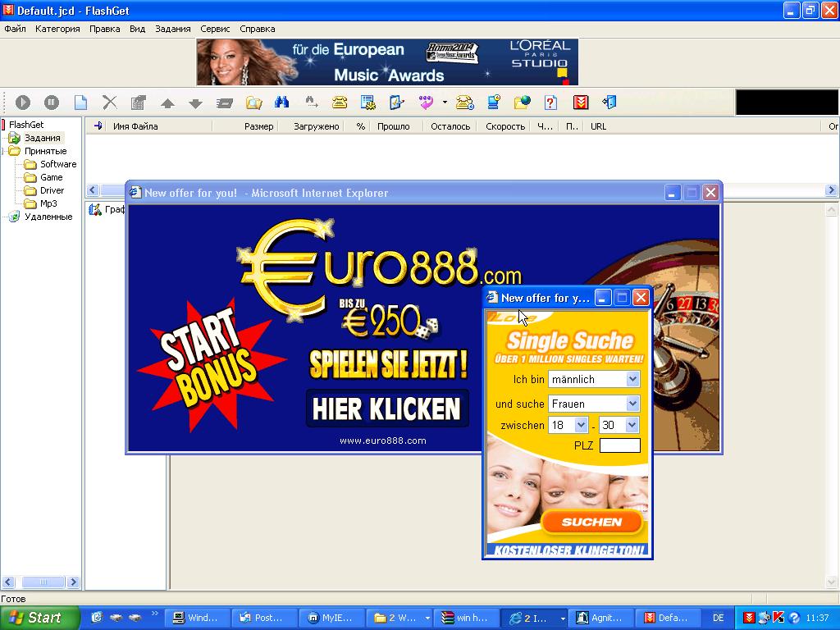Select the Принятые folder

coord(46,151)
